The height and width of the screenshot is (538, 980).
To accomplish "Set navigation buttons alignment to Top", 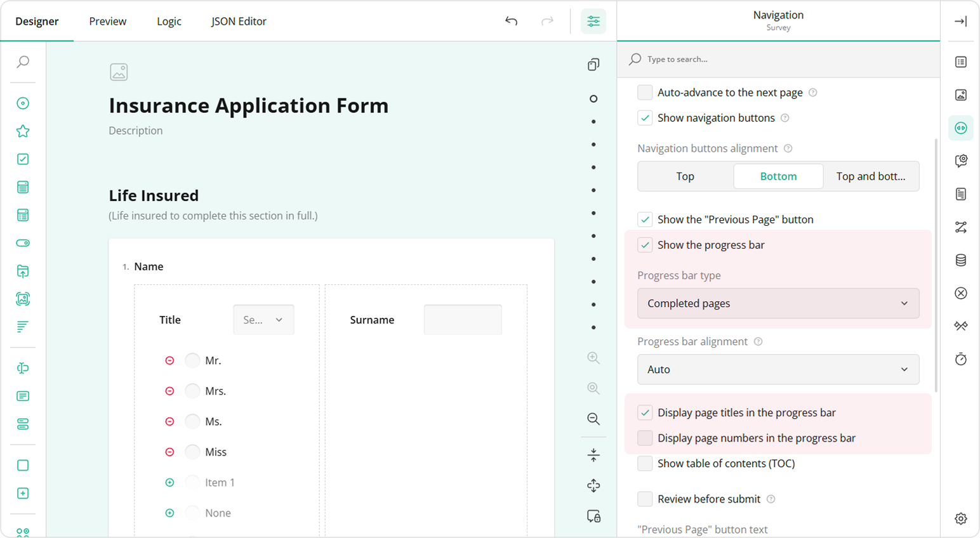I will pyautogui.click(x=685, y=176).
